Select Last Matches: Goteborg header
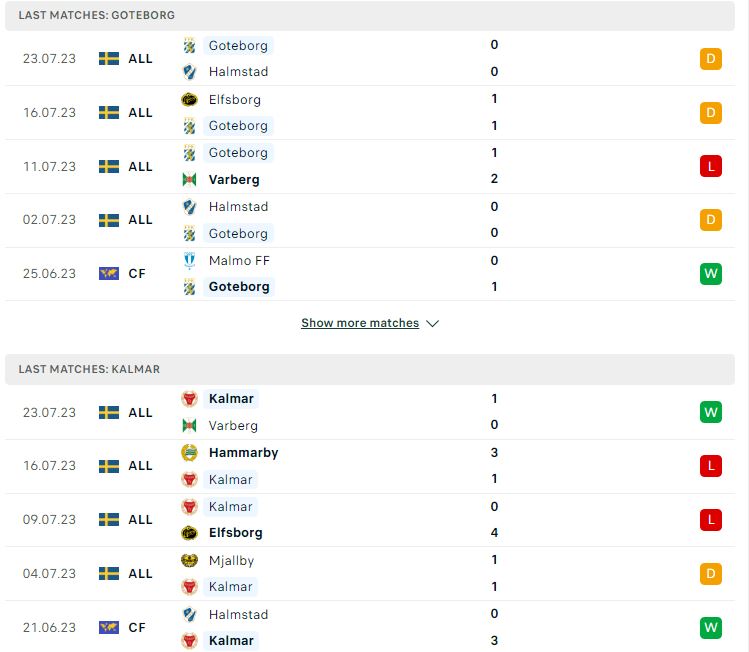Screen dimensions: 749x652 pyautogui.click(x=370, y=15)
